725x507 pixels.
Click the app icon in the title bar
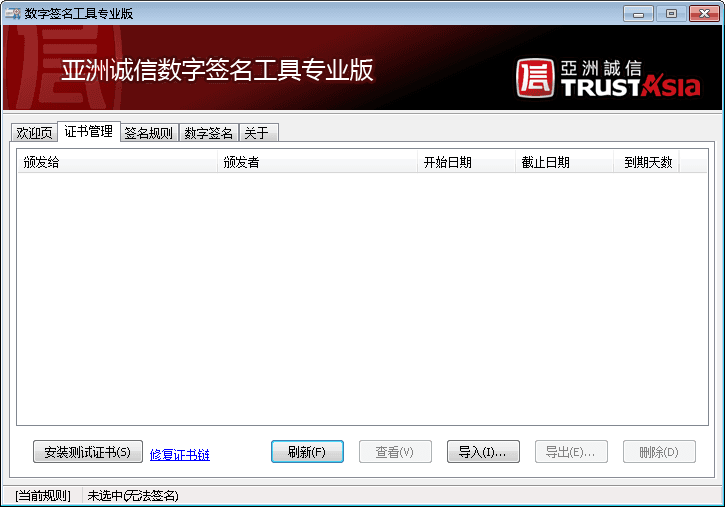(13, 13)
